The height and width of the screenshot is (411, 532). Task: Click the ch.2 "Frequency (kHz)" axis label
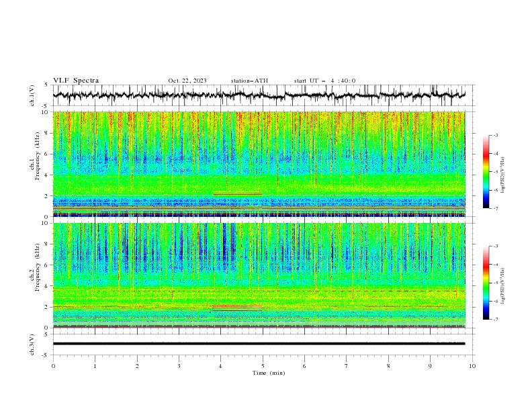click(38, 267)
